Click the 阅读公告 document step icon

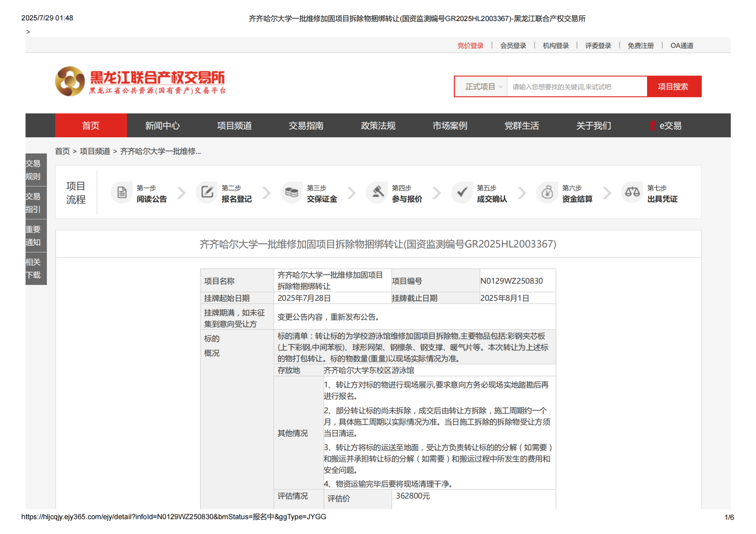coord(121,192)
